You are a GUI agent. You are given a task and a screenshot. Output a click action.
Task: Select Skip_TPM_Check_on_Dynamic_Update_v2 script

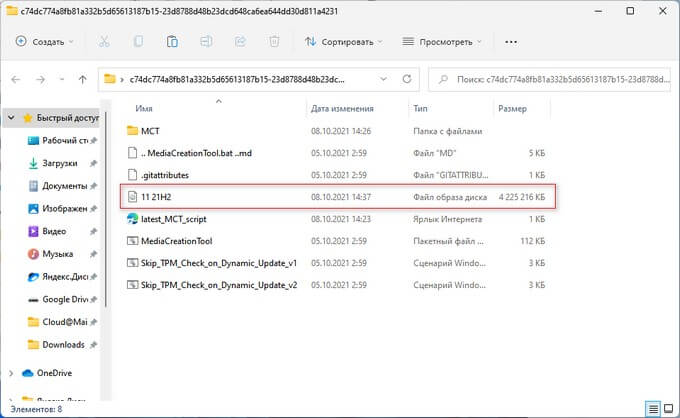pos(219,285)
